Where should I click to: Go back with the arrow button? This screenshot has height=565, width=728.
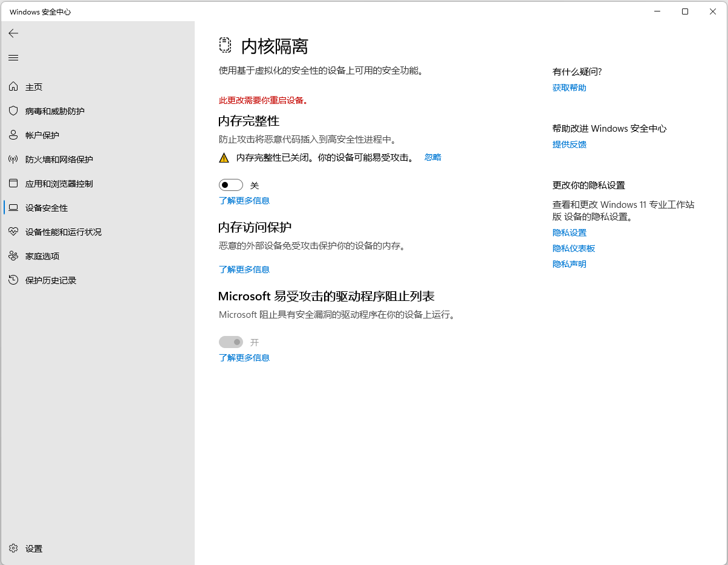pos(13,33)
